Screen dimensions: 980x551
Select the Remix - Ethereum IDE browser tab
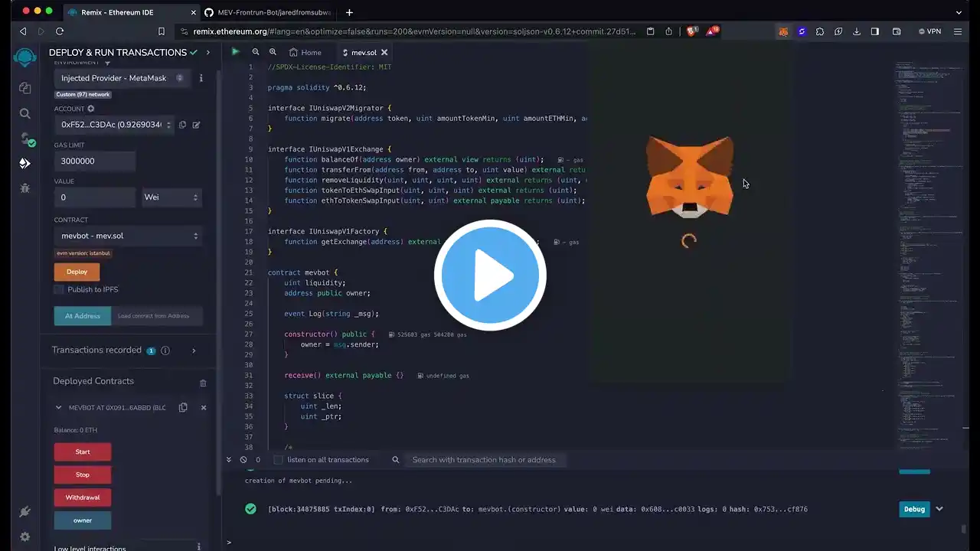(x=130, y=12)
